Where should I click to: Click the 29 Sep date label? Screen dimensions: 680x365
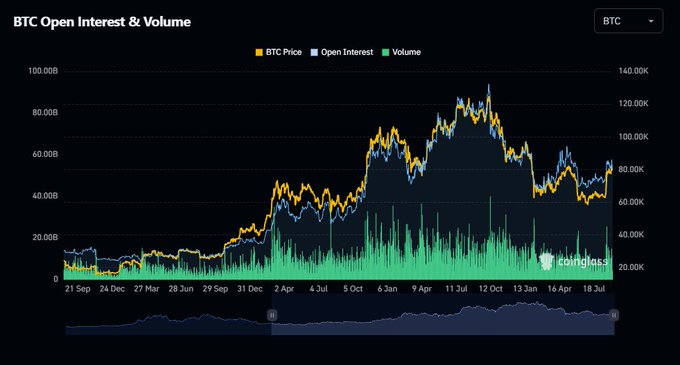215,288
